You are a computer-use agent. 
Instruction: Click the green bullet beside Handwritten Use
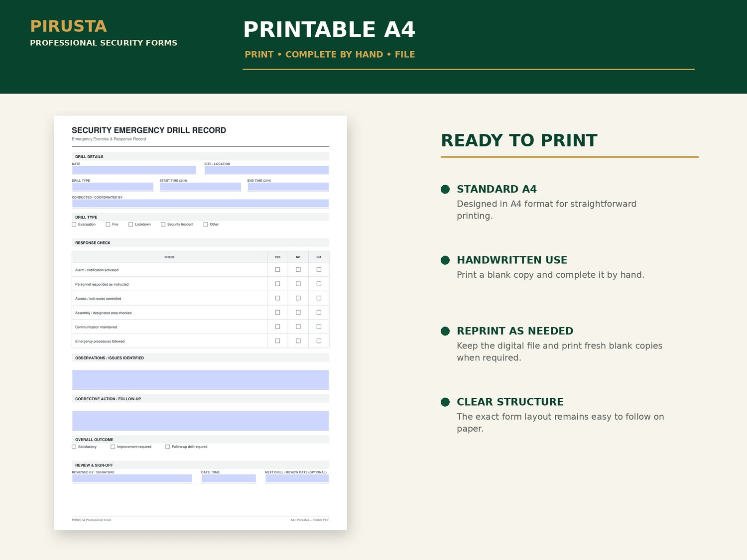(x=445, y=260)
